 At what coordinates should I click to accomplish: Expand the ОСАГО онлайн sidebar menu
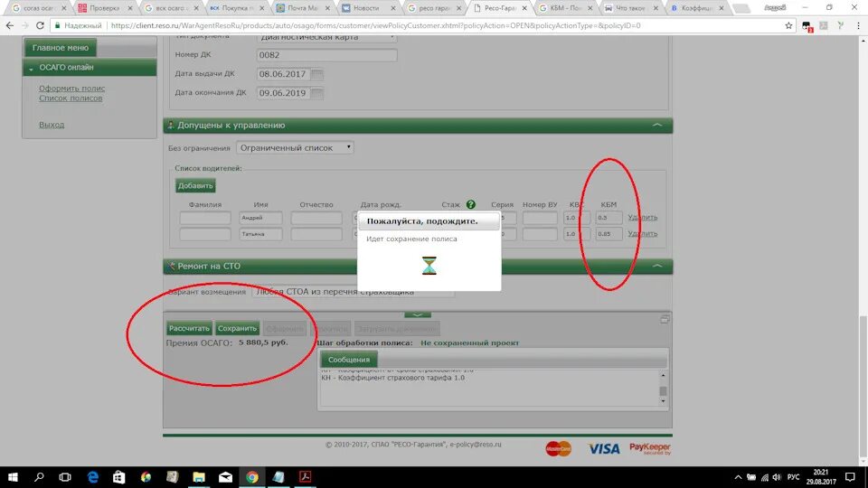90,68
